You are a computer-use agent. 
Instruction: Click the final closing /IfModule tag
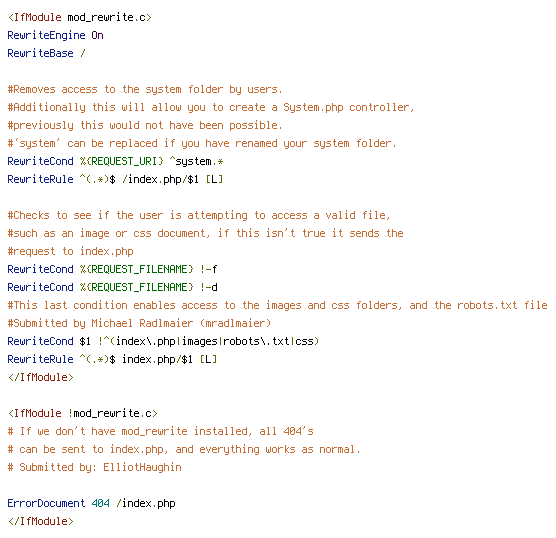point(41,521)
